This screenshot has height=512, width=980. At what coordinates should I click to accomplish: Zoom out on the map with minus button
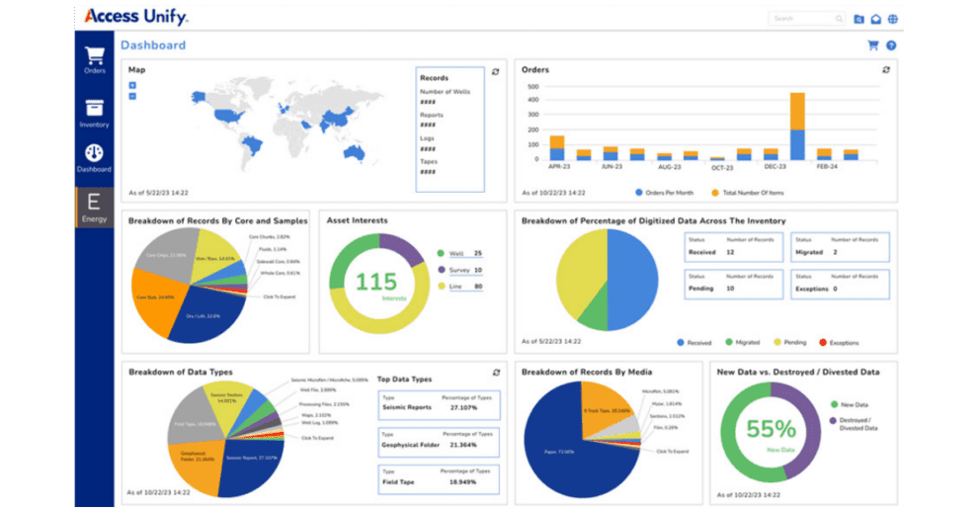tap(132, 97)
